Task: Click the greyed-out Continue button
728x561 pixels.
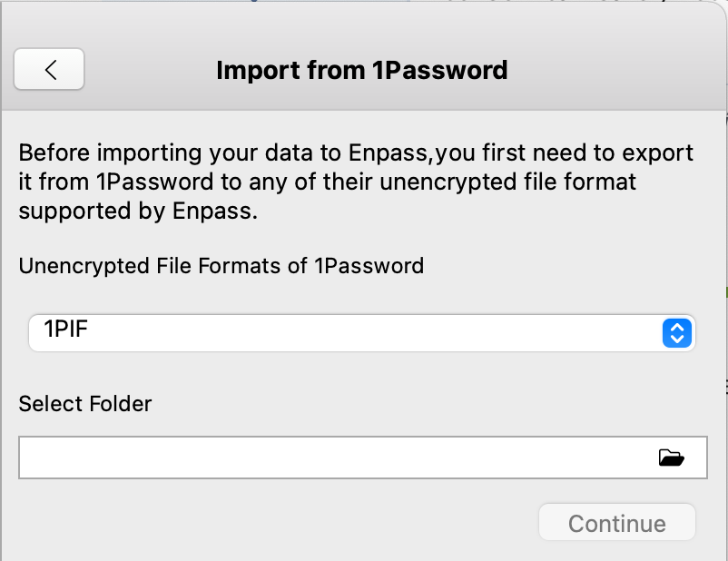Action: 616,523
